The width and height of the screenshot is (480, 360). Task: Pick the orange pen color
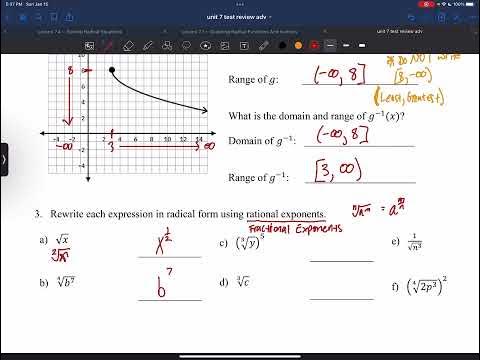298,45
